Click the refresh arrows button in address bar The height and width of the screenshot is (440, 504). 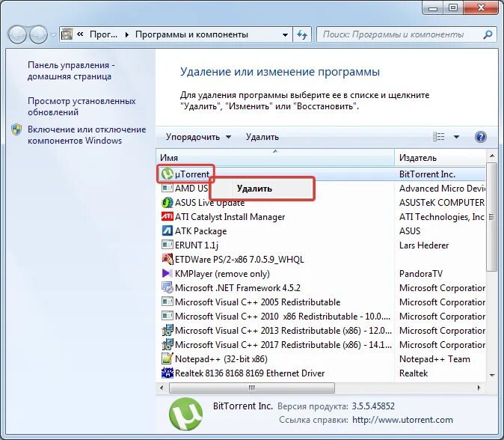pyautogui.click(x=302, y=34)
